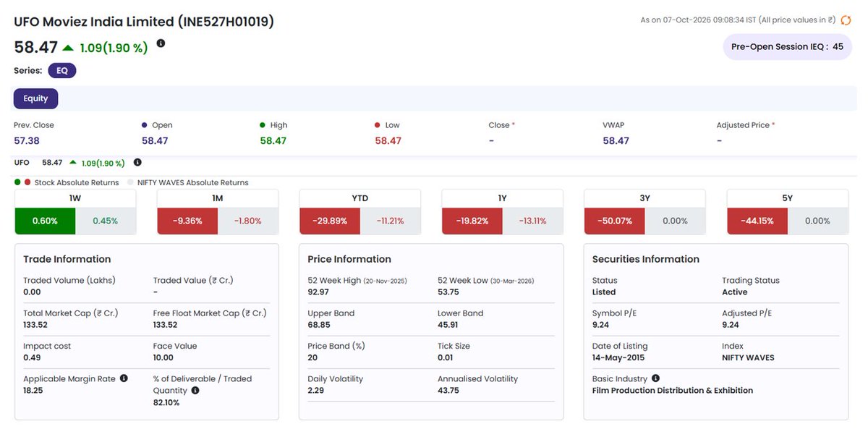Click the Applicable Margin Rate info icon
The width and height of the screenshot is (868, 437).
[124, 378]
